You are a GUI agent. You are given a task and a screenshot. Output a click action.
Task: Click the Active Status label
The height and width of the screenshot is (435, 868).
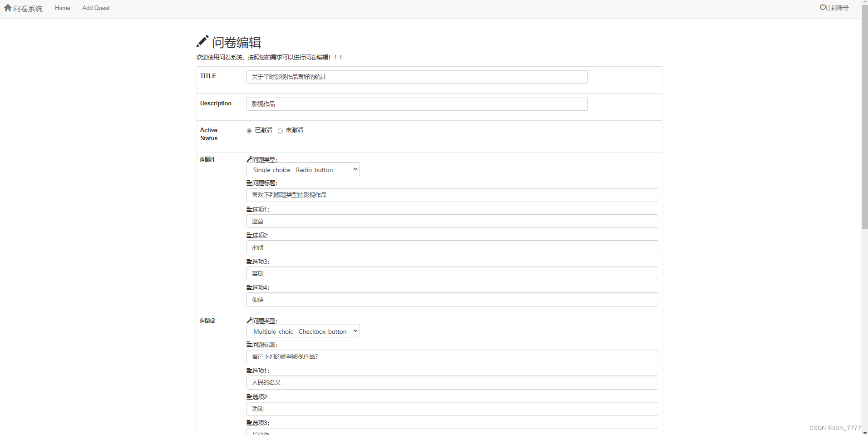pos(209,134)
